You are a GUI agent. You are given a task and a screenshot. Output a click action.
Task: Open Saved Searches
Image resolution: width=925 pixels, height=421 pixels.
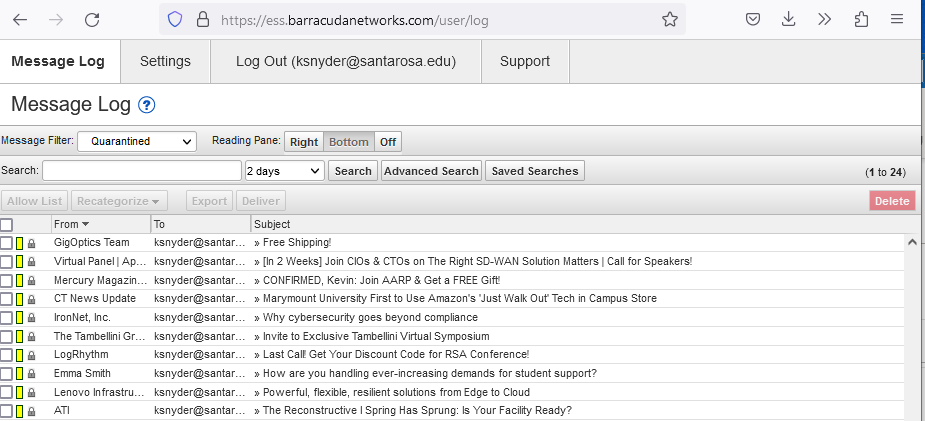535,171
